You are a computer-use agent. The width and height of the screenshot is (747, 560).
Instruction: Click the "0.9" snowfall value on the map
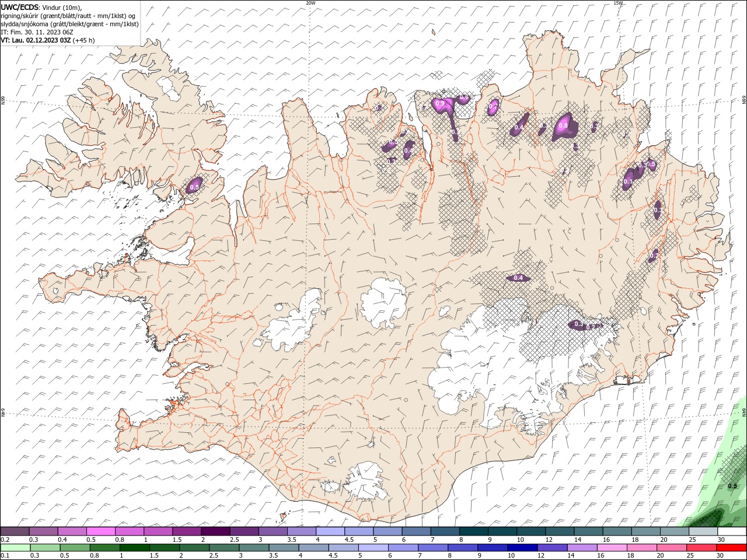click(x=441, y=104)
